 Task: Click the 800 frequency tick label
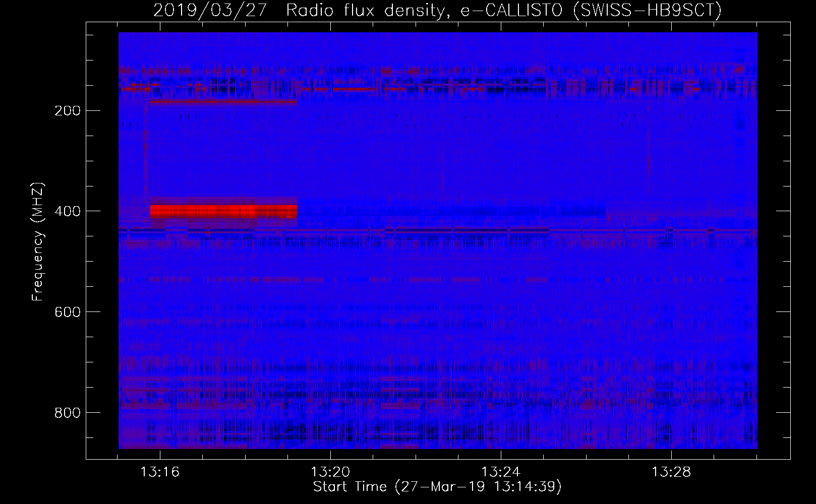[x=68, y=413]
